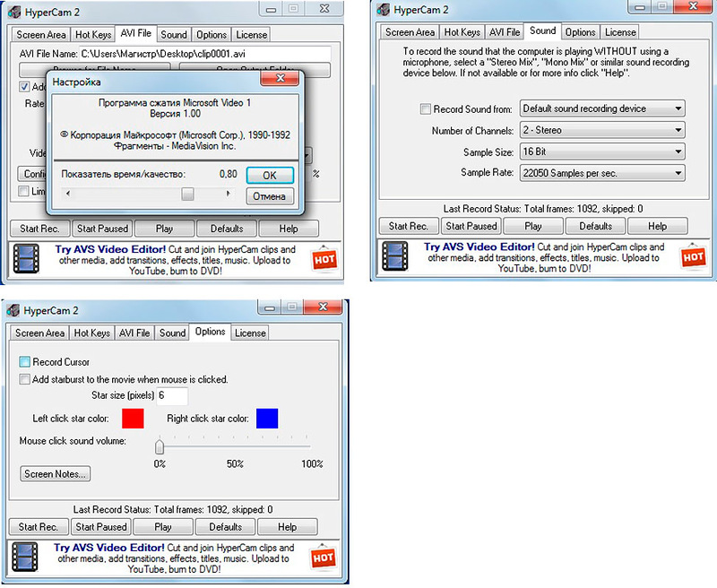Click HOT tag icon in window with sound settings

(x=693, y=257)
